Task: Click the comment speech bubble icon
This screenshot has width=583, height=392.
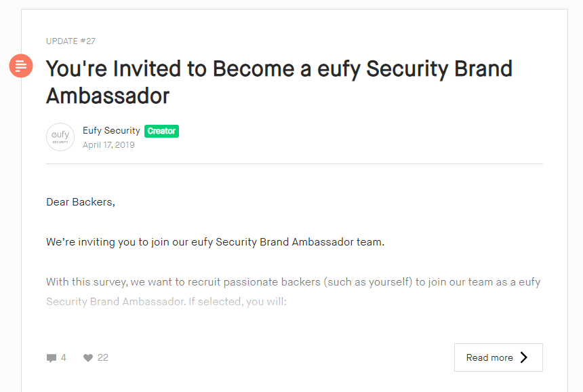Action: 52,358
